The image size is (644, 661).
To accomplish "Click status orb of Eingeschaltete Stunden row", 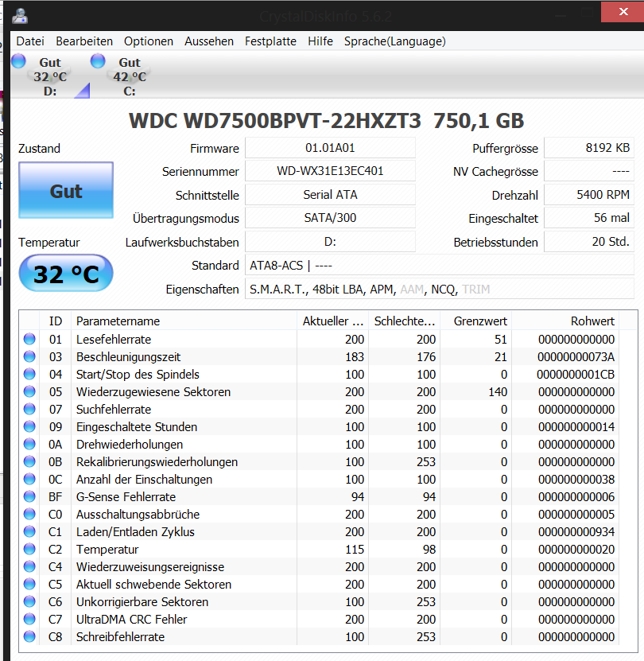I will [29, 426].
